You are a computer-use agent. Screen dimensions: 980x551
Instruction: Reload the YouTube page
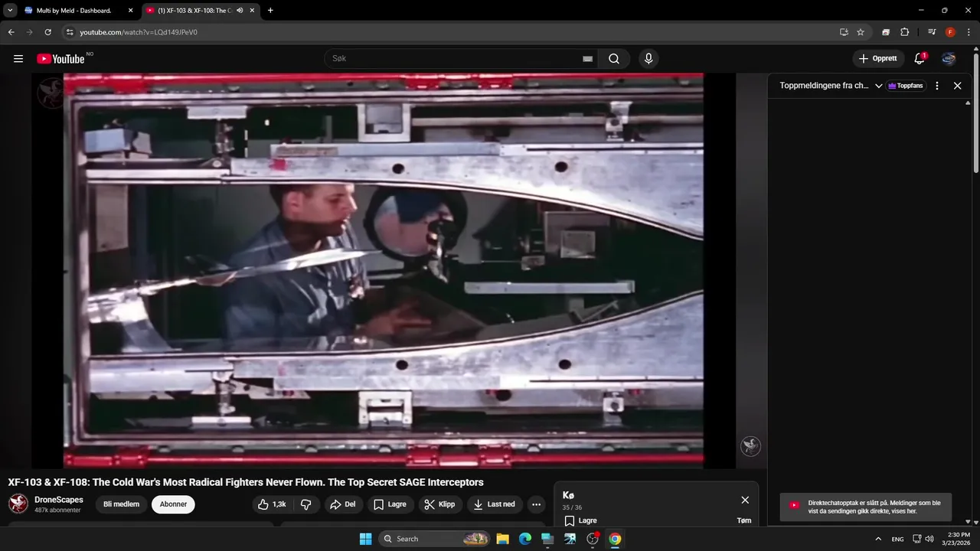tap(47, 32)
